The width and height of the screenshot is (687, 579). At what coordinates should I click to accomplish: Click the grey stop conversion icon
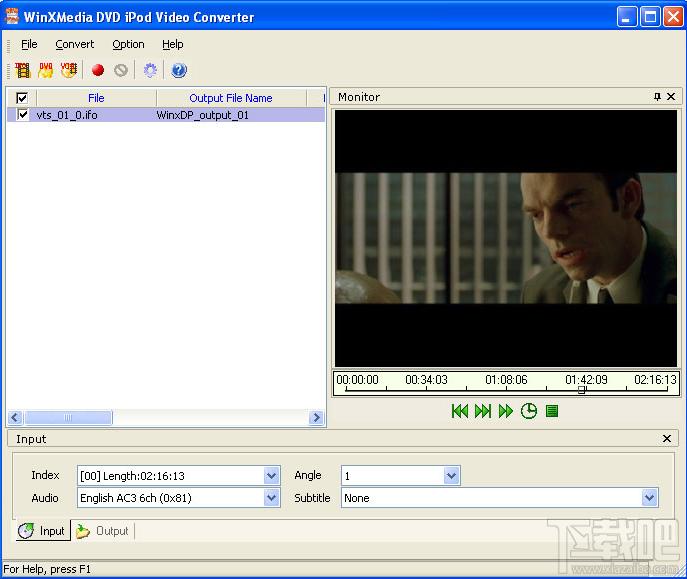pos(120,70)
